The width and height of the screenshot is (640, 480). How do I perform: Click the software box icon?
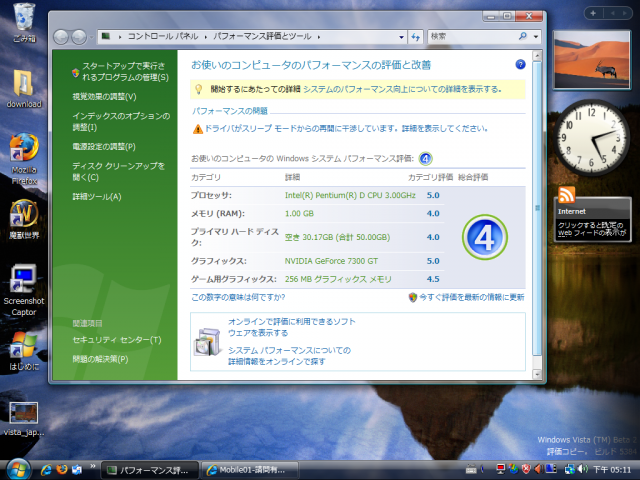(x=207, y=342)
